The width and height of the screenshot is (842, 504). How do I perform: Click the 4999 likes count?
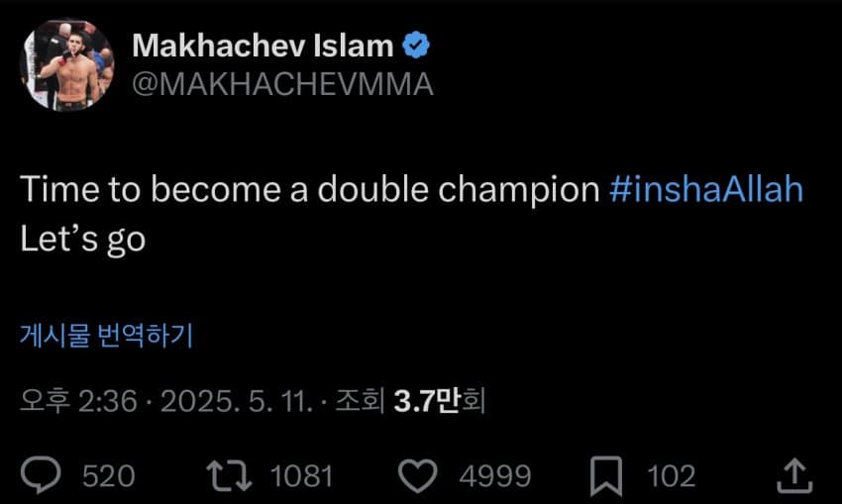click(x=495, y=476)
